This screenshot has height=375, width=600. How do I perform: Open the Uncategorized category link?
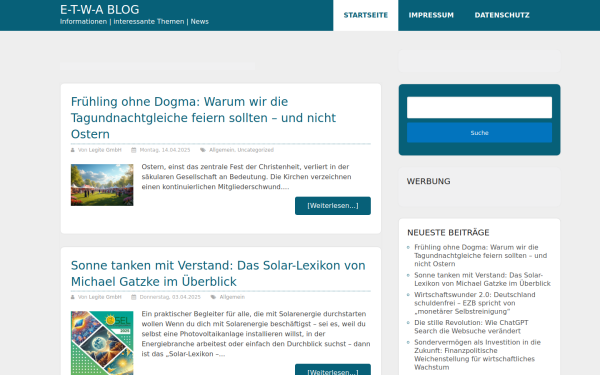tap(256, 150)
